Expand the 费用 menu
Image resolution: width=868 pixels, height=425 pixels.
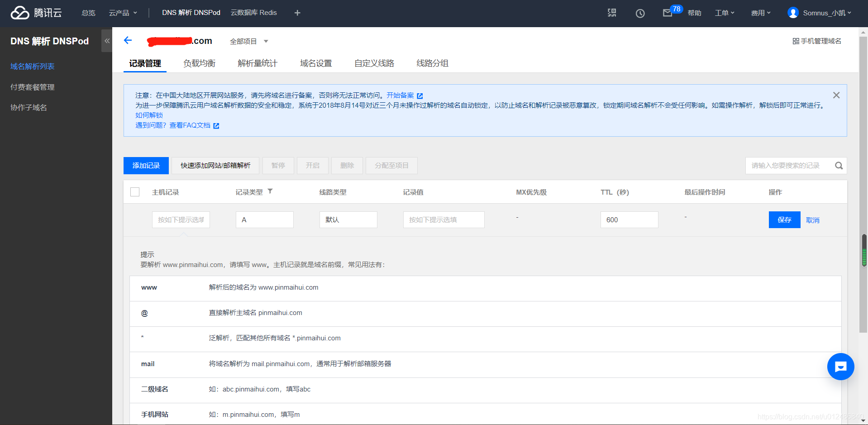(761, 13)
